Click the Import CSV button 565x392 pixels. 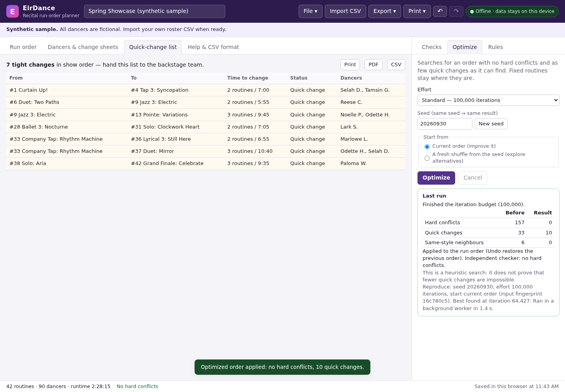[x=345, y=11]
